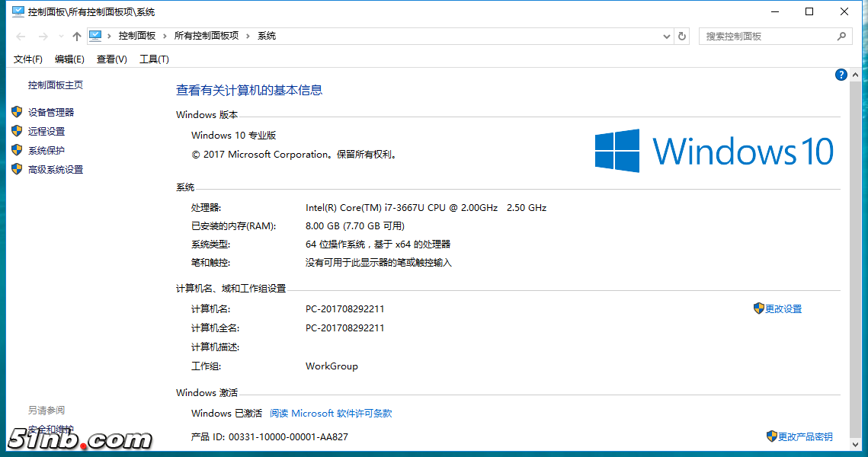Click the 查看有关计算机的基本信息 heading

click(x=249, y=90)
